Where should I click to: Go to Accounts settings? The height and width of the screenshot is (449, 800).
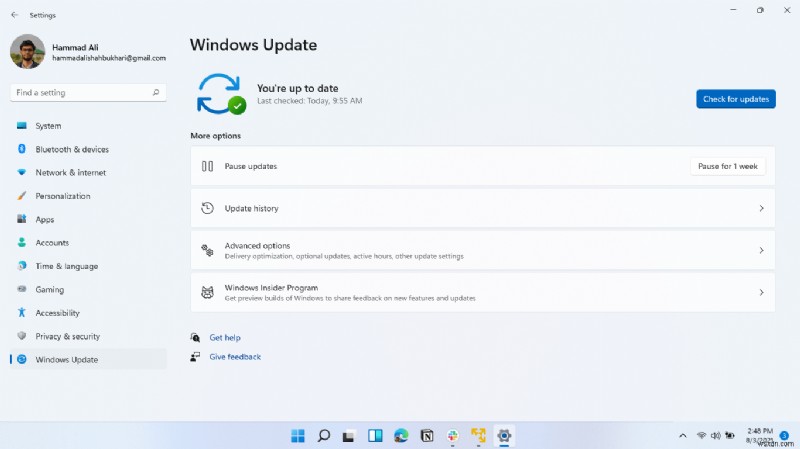(x=88, y=243)
